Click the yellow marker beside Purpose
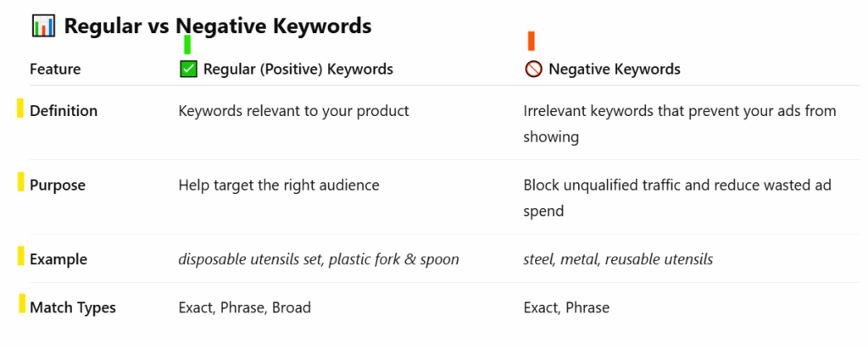Viewport: 868px width, 348px height. click(x=20, y=181)
